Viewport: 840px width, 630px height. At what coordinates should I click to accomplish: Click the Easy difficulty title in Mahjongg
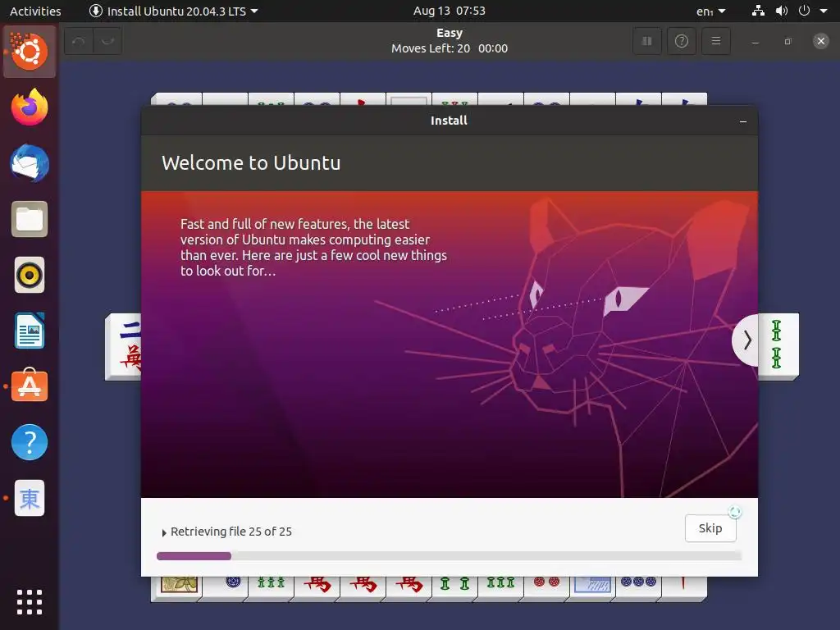[x=450, y=33]
